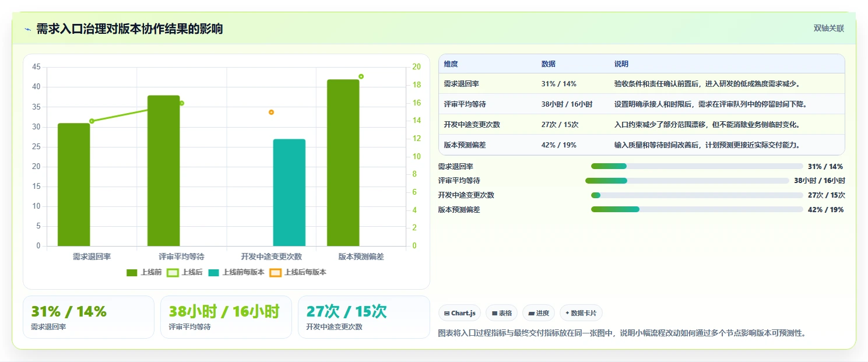This screenshot has height=362, width=868.
Task: Select the 需求退回率 table row name
Action: click(x=461, y=84)
